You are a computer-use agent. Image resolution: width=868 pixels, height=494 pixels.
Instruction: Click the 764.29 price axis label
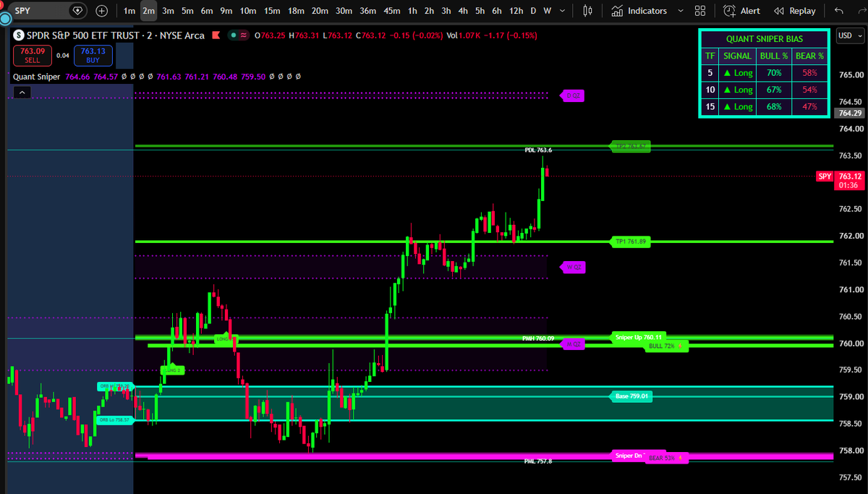(849, 113)
